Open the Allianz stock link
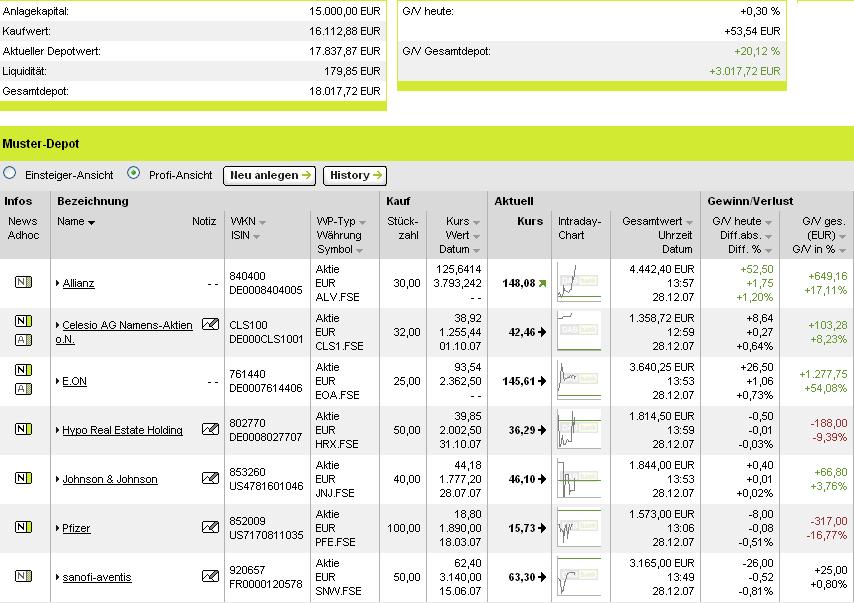Image resolution: width=854 pixels, height=603 pixels. point(78,283)
